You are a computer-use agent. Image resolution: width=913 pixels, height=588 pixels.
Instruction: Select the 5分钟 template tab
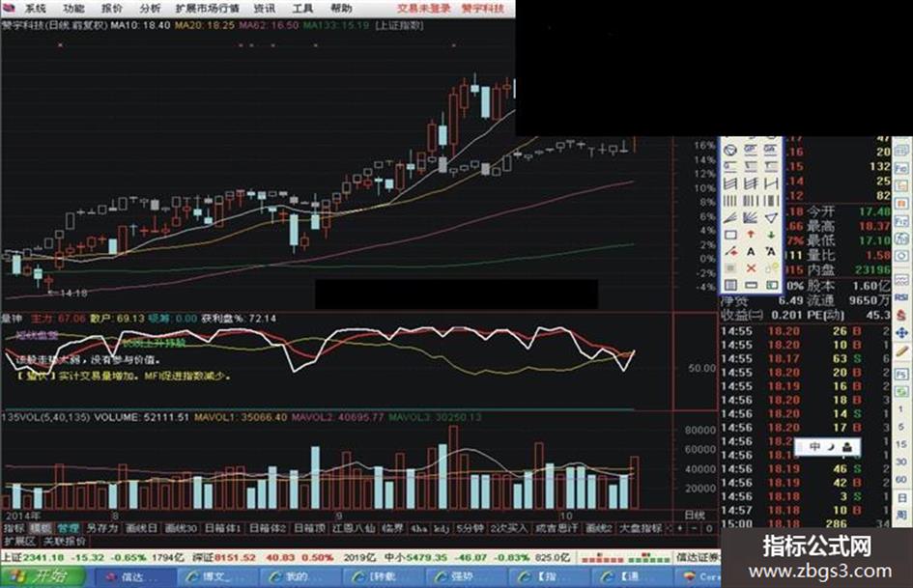pos(470,528)
